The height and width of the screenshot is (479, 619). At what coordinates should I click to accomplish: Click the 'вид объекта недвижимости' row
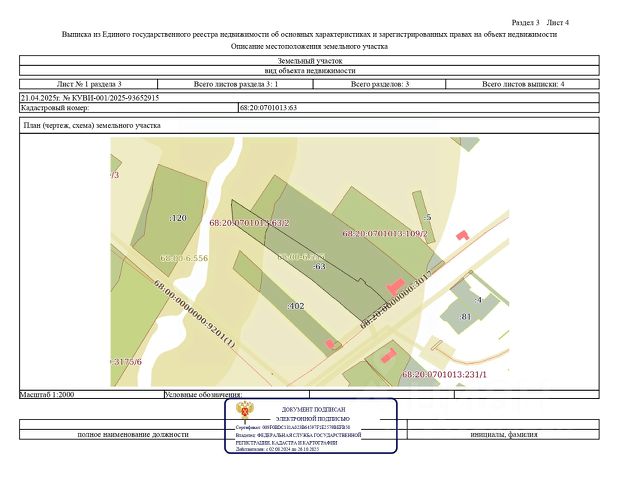[309, 71]
